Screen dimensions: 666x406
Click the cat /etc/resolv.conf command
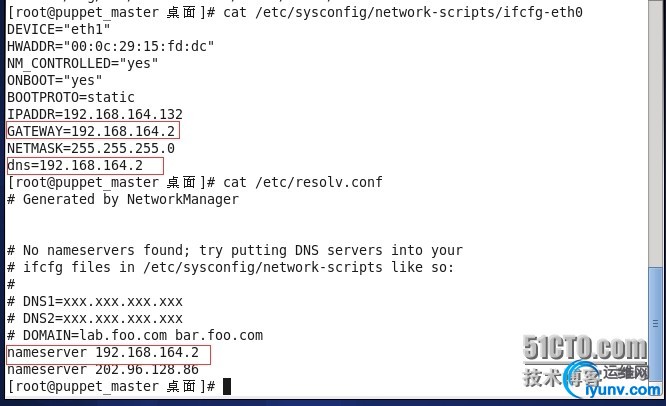(x=303, y=183)
